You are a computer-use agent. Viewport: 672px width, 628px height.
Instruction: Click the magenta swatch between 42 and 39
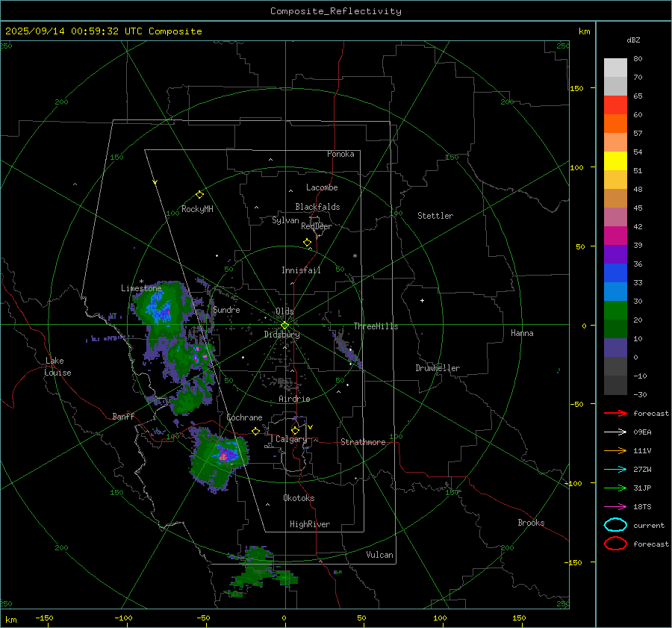615,235
